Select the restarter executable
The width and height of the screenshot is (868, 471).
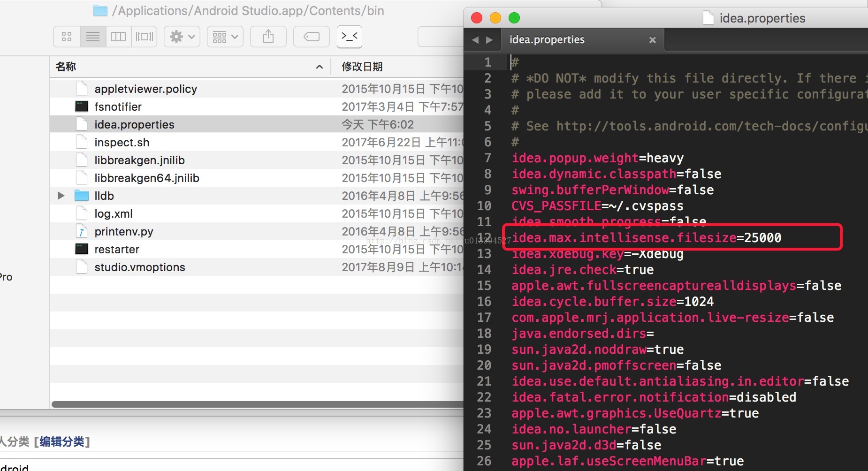(257, 249)
